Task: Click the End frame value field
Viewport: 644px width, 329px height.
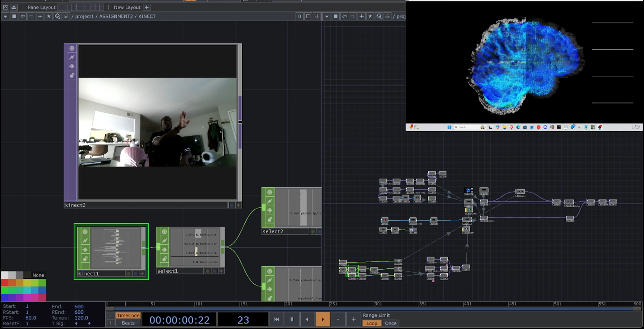Action: pyautogui.click(x=79, y=306)
